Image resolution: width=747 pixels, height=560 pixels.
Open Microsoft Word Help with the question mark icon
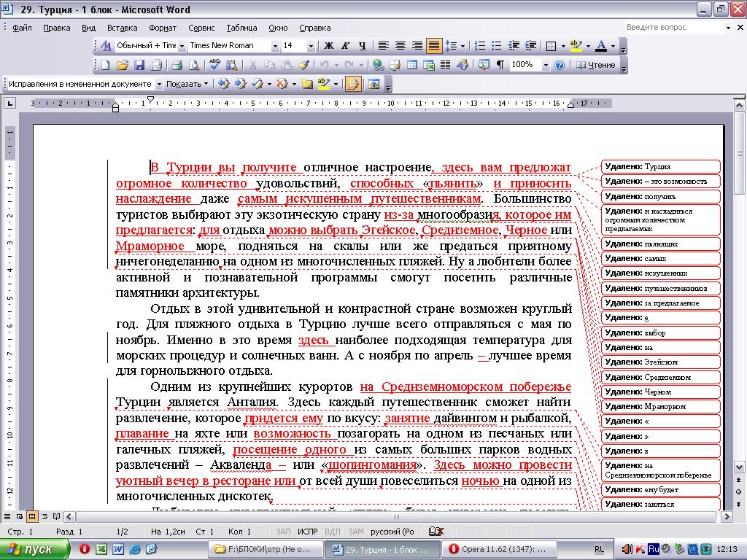click(x=560, y=65)
